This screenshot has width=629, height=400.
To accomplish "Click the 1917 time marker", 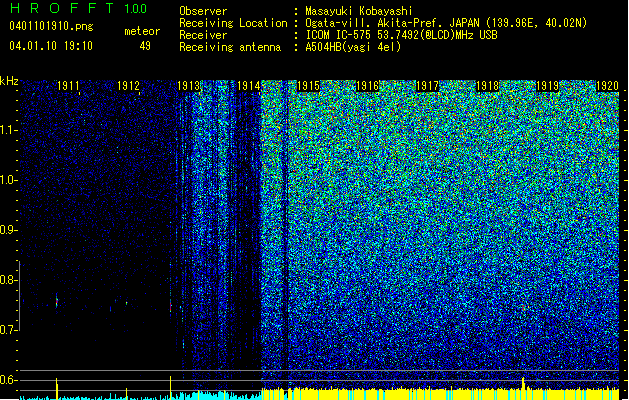I will coord(428,86).
